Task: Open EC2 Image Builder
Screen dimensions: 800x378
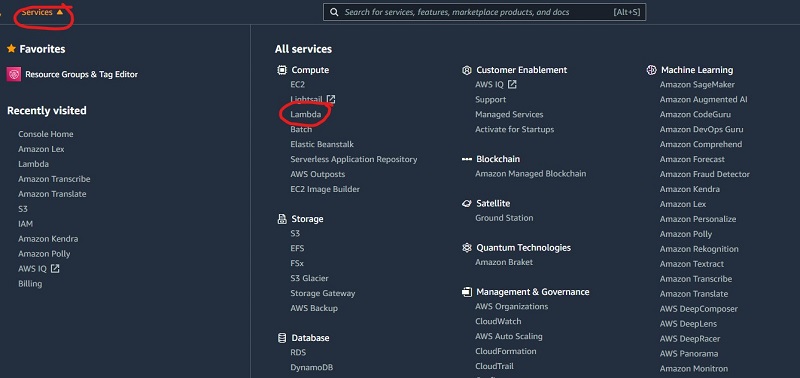Action: (325, 189)
